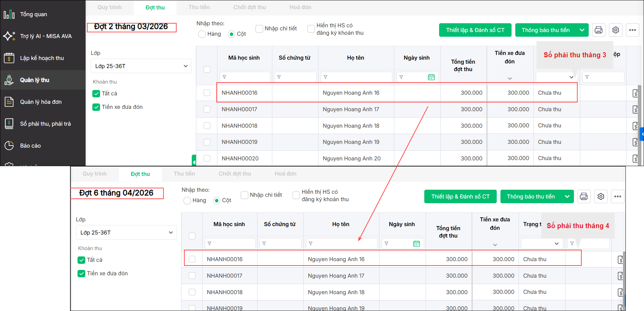Image resolution: width=644 pixels, height=311 pixels.
Task: Go to Chốt đợt thu tab in Đợt 2 panel
Action: pos(250,7)
